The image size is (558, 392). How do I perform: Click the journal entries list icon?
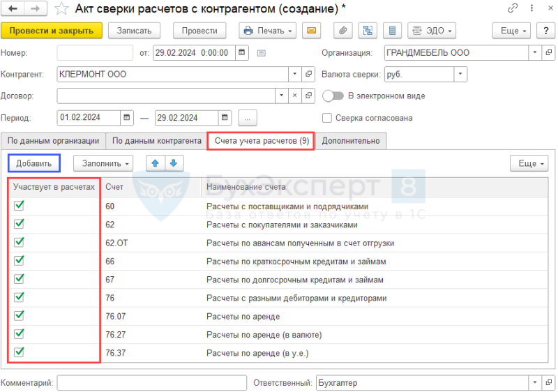pos(392,31)
